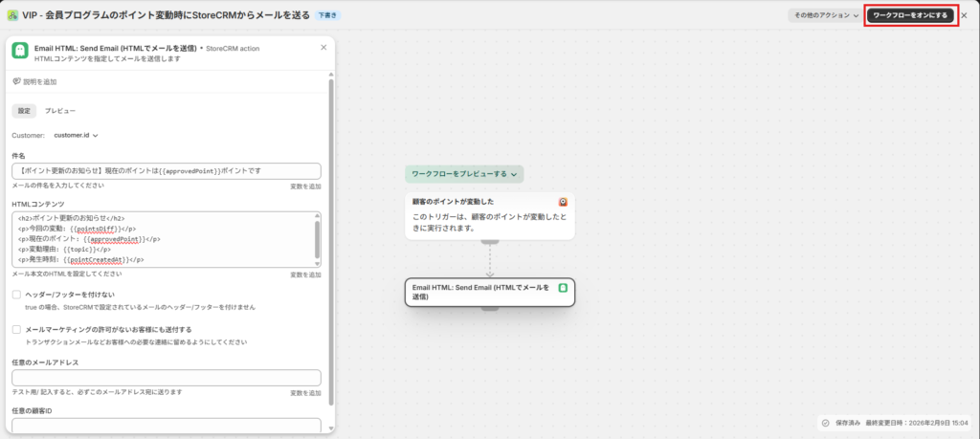Switch to the プレビュー tab
The image size is (980, 439).
60,111
